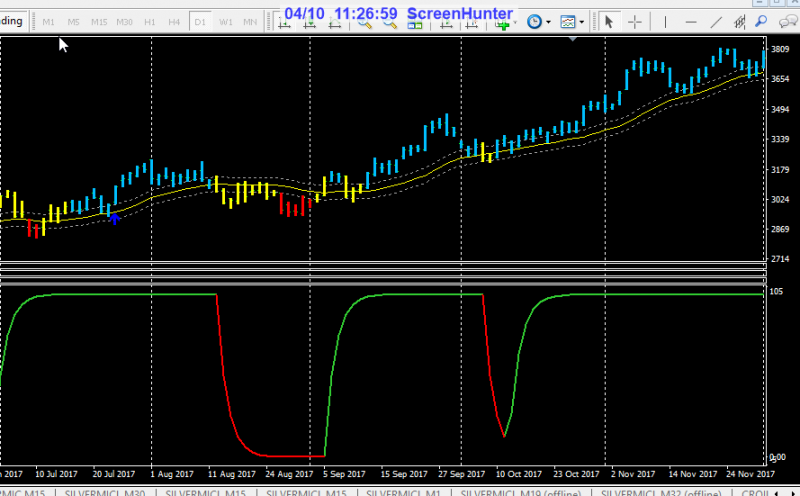Select the blue up arrow on chart
800x496 pixels.
click(115, 219)
